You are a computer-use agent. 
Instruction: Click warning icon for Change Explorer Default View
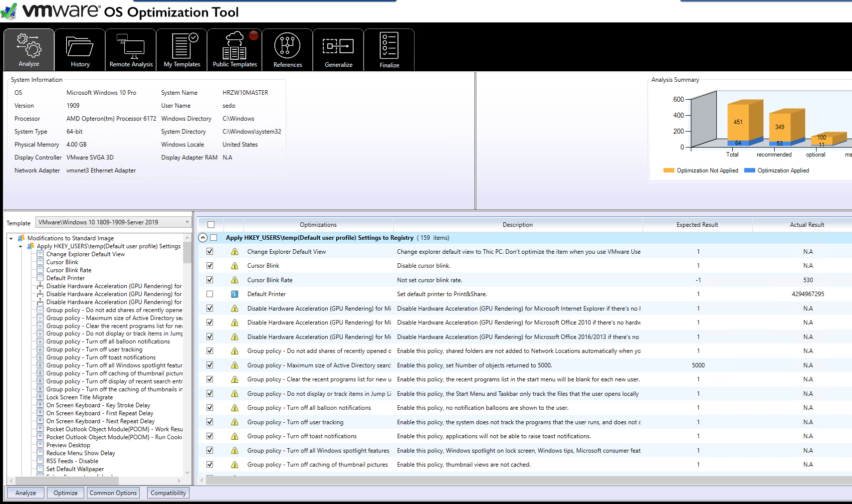pyautogui.click(x=234, y=252)
